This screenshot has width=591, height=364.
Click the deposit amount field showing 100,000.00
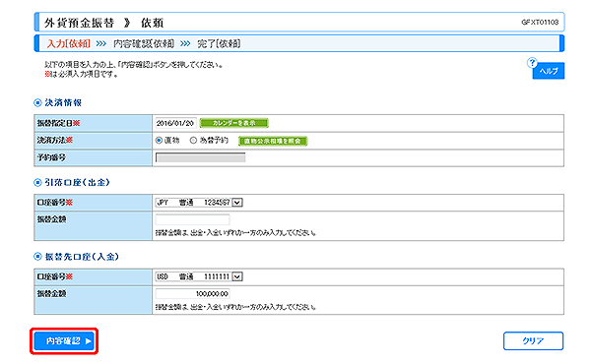193,293
